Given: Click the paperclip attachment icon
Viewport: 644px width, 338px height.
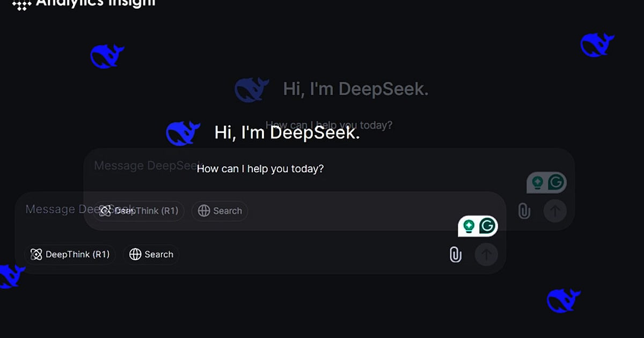Looking at the screenshot, I should click(x=457, y=254).
